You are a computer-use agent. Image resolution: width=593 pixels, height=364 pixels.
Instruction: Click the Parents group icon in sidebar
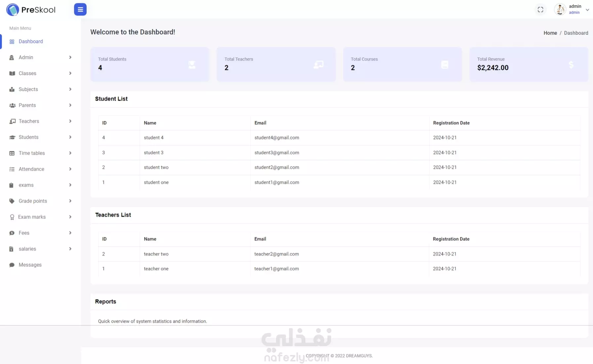(12, 105)
